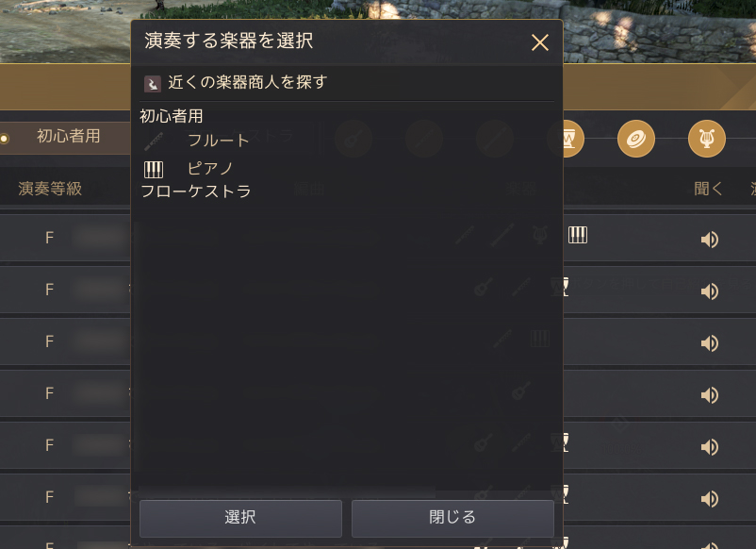Image resolution: width=756 pixels, height=549 pixels.
Task: Select the フルート flute instrument entry
Action: (219, 141)
